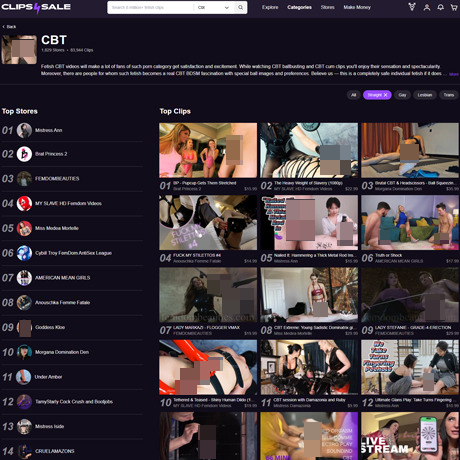
Task: Go to the Stores page
Action: point(327,7)
